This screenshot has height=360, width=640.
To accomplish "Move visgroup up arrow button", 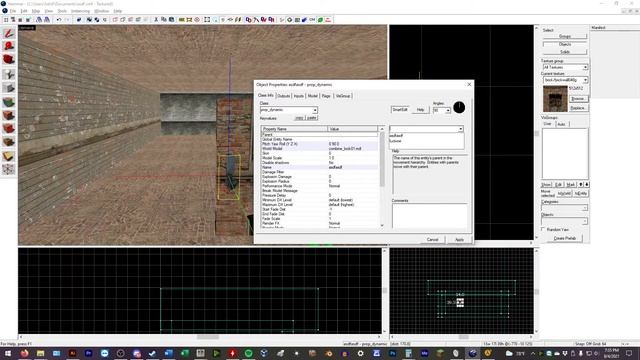I will pyautogui.click(x=581, y=185).
